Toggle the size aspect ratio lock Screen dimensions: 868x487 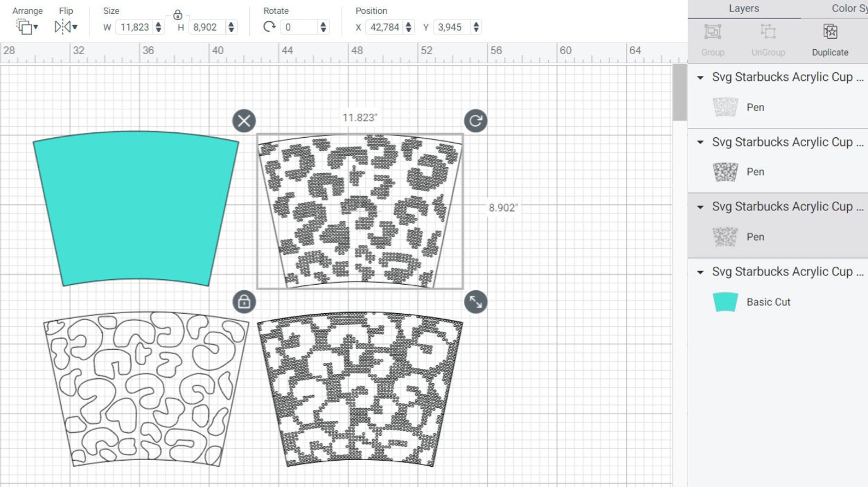tap(178, 15)
